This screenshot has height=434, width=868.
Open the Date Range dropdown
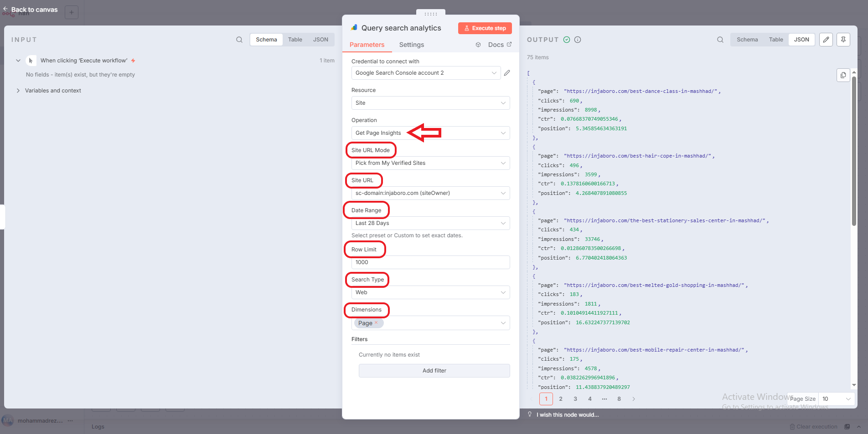point(430,223)
